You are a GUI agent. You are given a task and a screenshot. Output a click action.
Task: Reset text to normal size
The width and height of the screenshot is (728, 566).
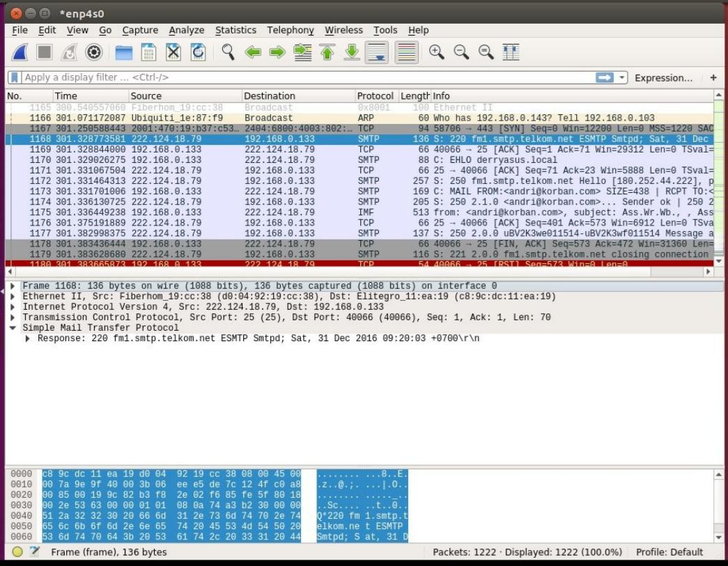click(486, 52)
